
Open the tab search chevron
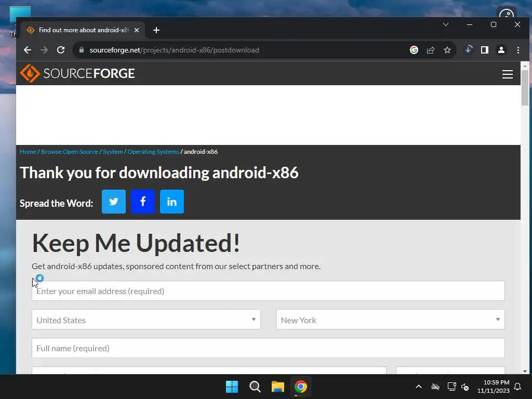tap(446, 24)
